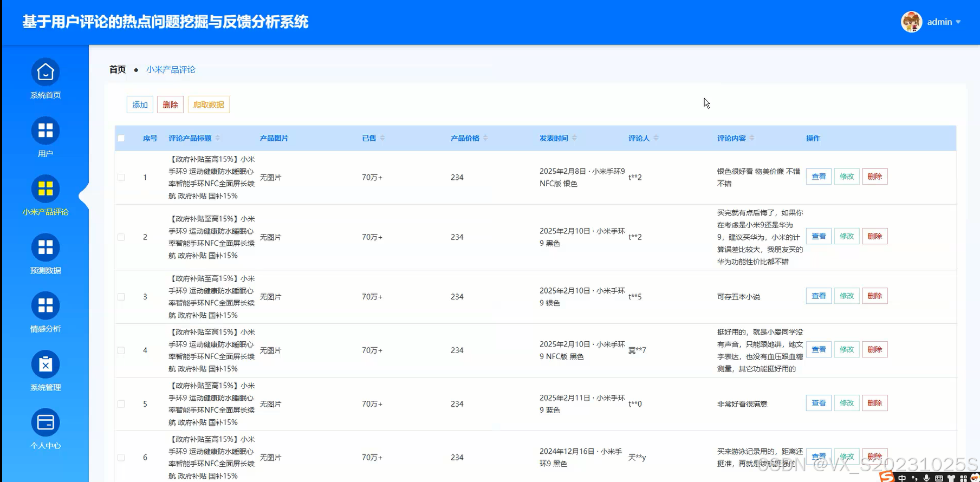Open the 系统管理 clipboard icon
Image resolution: width=980 pixels, height=482 pixels.
pyautogui.click(x=46, y=364)
